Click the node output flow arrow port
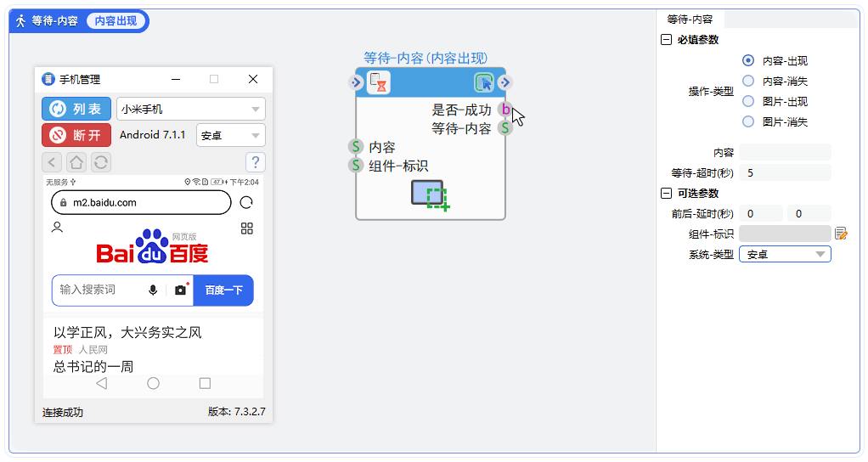The width and height of the screenshot is (868, 462). [504, 82]
